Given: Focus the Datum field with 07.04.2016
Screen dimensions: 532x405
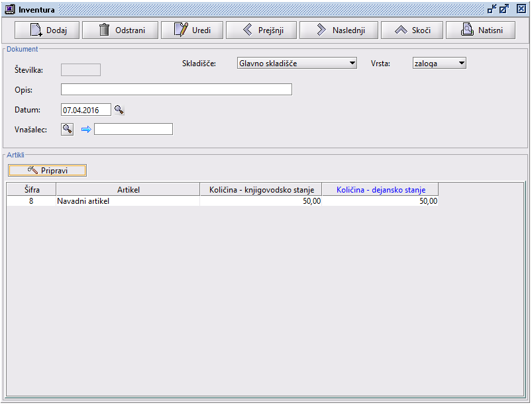Looking at the screenshot, I should (x=85, y=110).
